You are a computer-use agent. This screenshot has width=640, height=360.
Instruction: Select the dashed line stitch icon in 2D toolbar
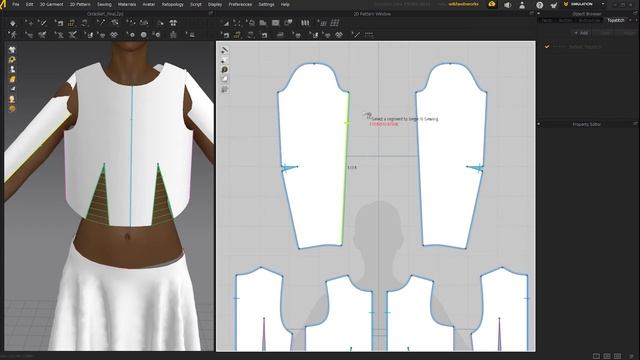click(369, 35)
